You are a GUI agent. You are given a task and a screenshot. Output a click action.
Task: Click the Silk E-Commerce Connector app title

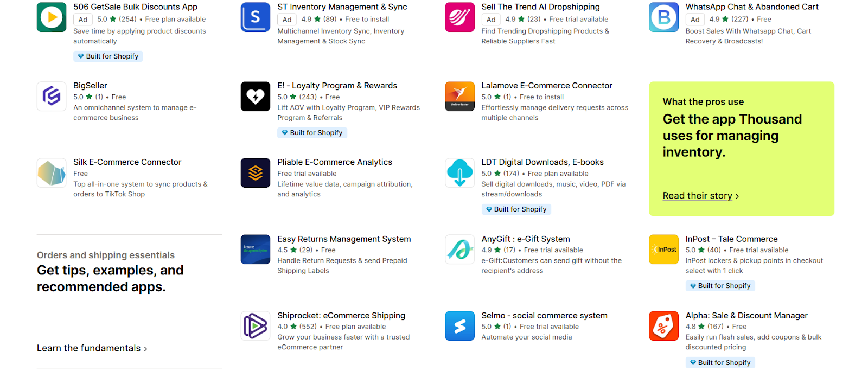click(x=127, y=162)
